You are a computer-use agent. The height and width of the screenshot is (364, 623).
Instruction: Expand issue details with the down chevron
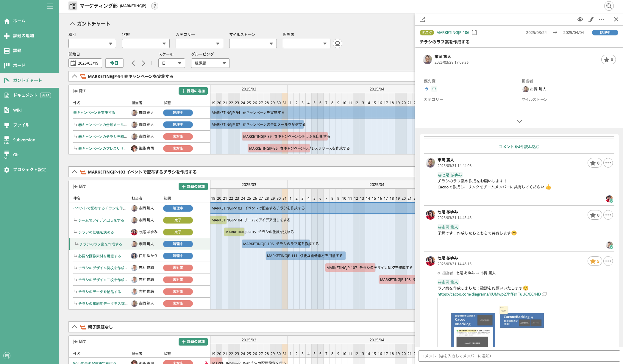click(519, 121)
